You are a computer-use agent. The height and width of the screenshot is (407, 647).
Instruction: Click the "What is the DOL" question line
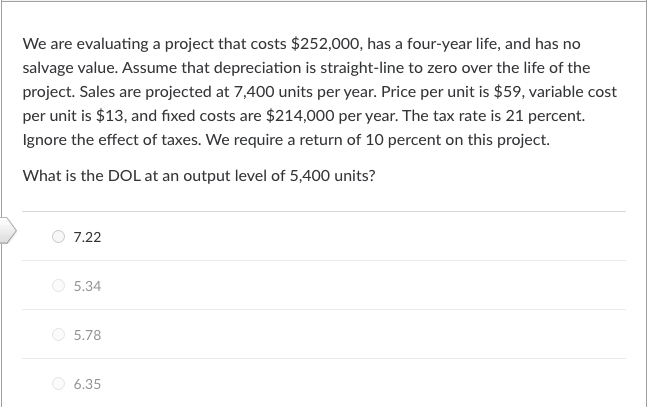coord(199,176)
